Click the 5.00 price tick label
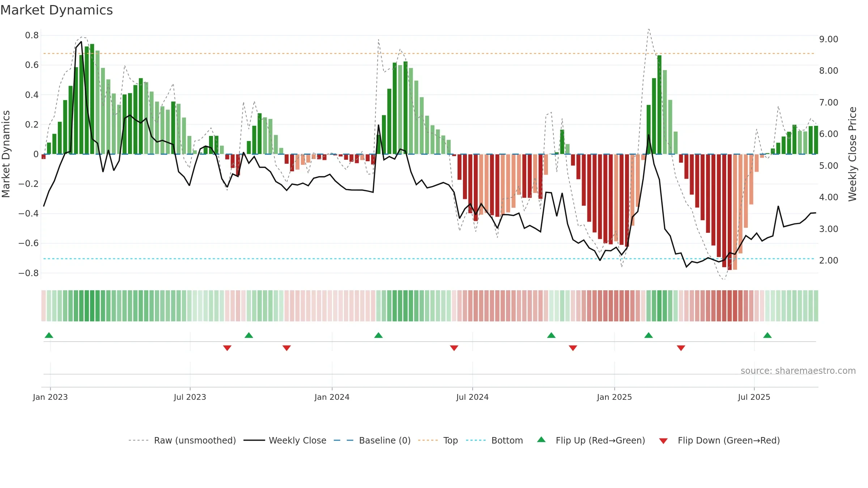The image size is (868, 488). click(x=829, y=166)
